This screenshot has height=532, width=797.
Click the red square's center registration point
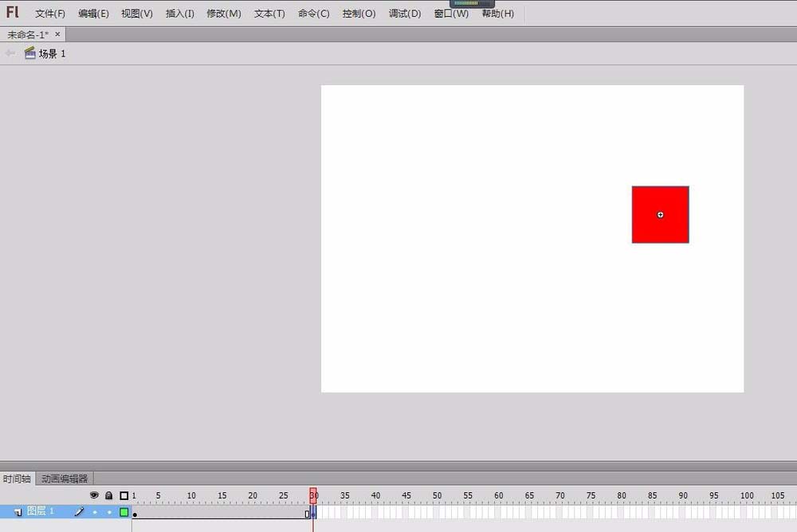660,215
